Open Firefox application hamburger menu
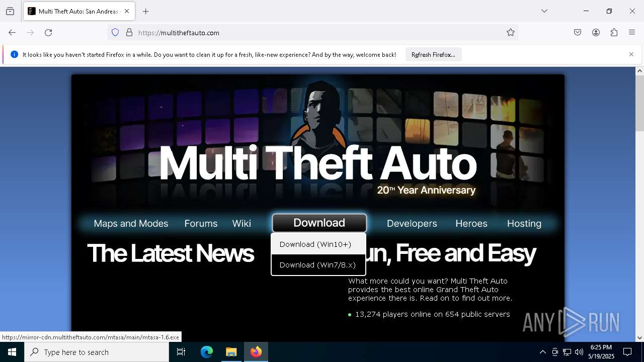Screen dimensions: 644x362 [632, 33]
